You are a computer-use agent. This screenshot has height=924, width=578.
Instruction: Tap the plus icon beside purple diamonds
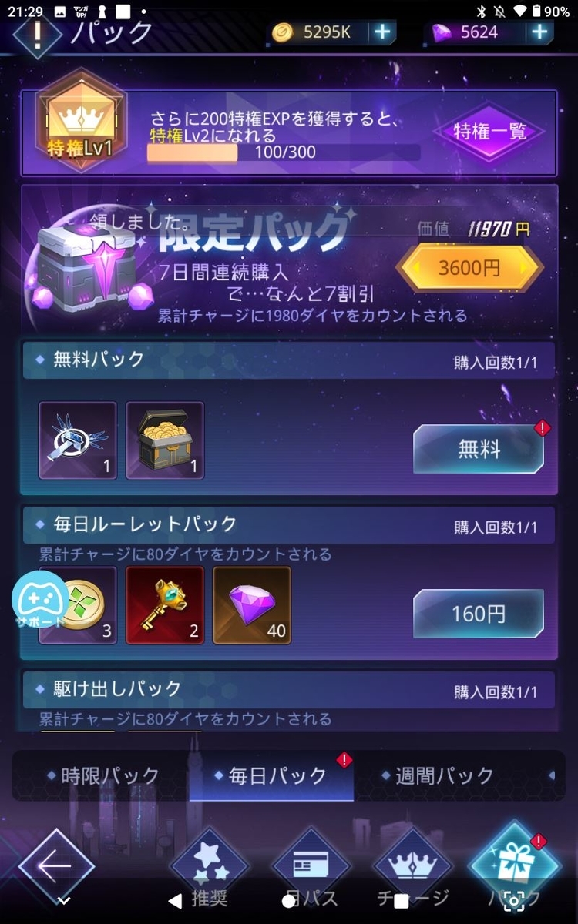pos(540,32)
